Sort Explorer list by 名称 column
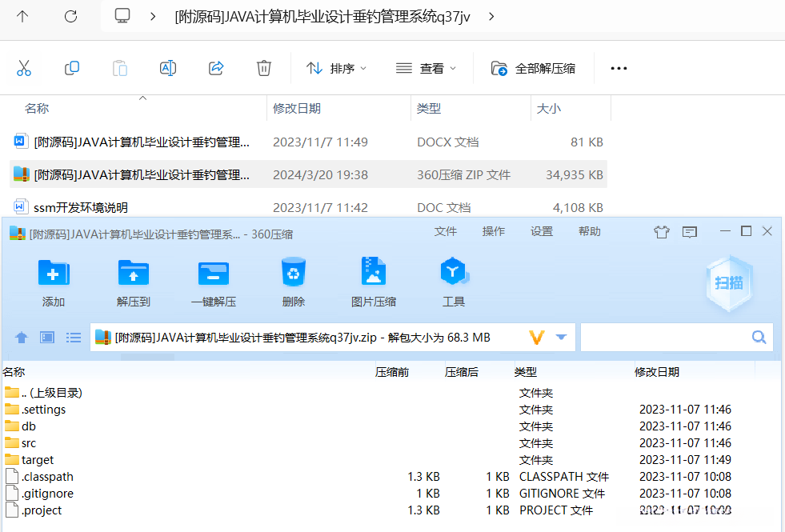 37,108
